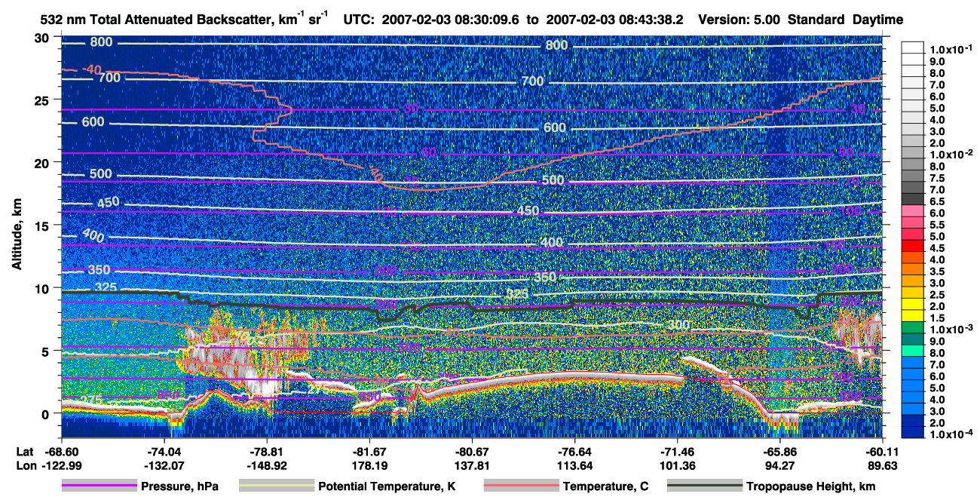Click colorbar label 1.0x10⁻²

point(951,154)
